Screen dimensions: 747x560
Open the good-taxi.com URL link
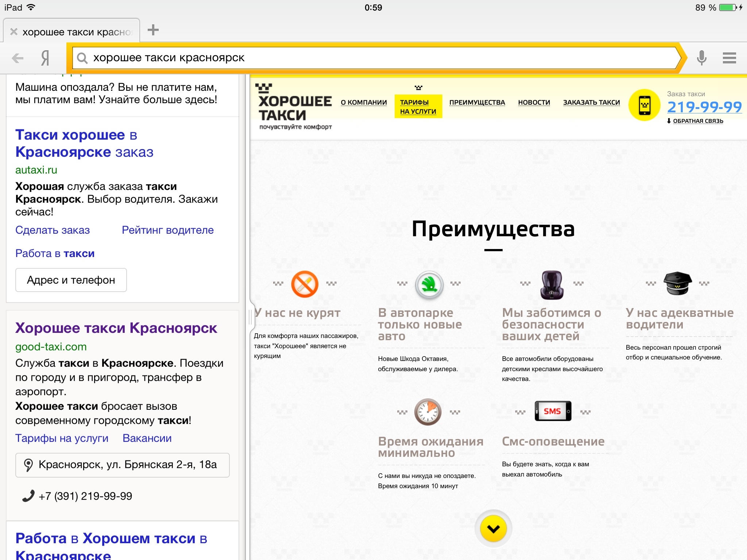(51, 347)
